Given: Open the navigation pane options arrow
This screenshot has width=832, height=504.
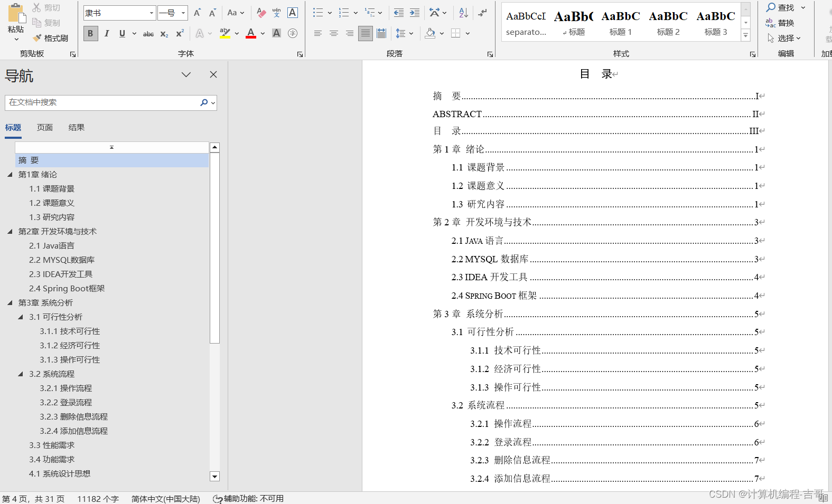Looking at the screenshot, I should tap(186, 74).
